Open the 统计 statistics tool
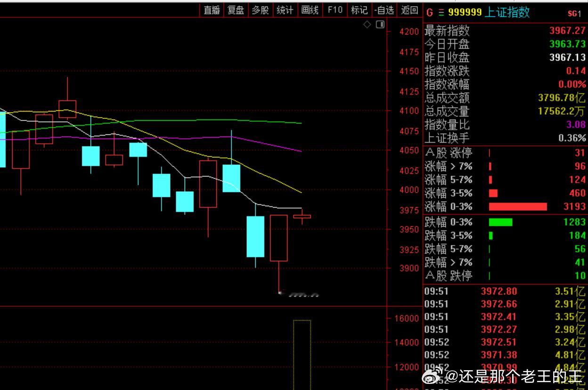This screenshot has height=390, width=588. click(285, 10)
